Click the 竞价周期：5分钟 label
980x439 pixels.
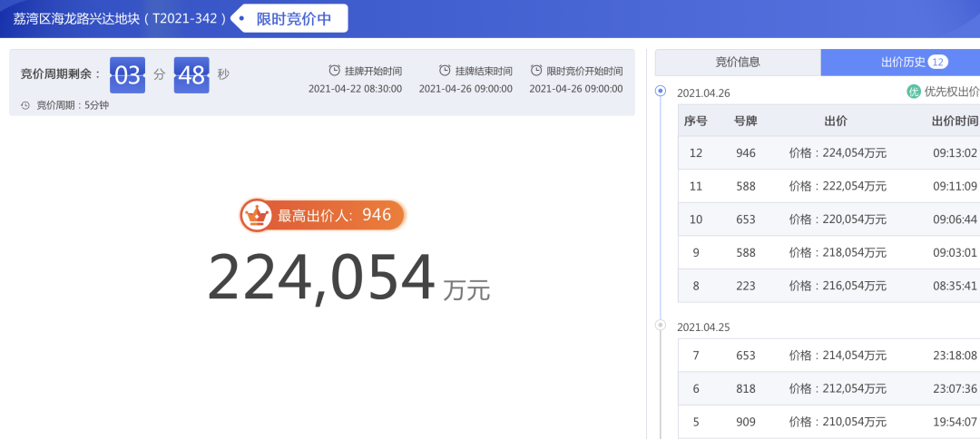(x=73, y=105)
